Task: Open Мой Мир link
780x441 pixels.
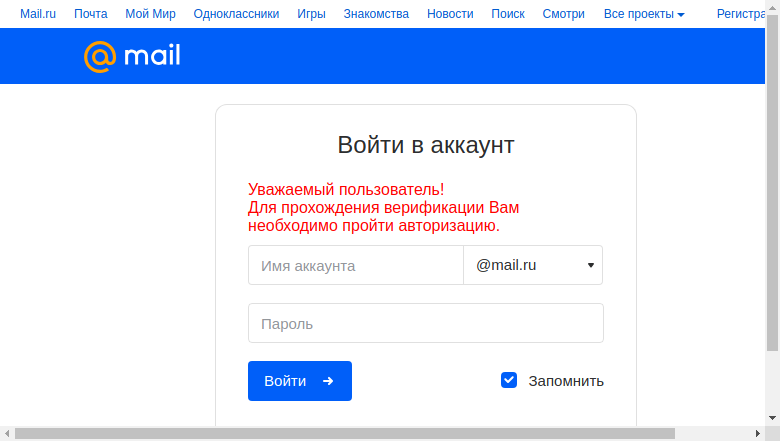Action: coord(150,14)
